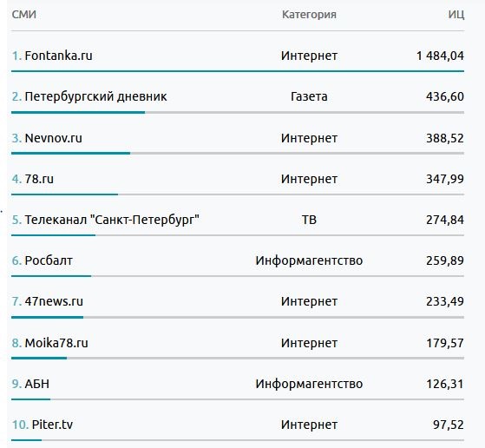Click the Газета category label
The height and width of the screenshot is (448, 485).
coord(309,97)
